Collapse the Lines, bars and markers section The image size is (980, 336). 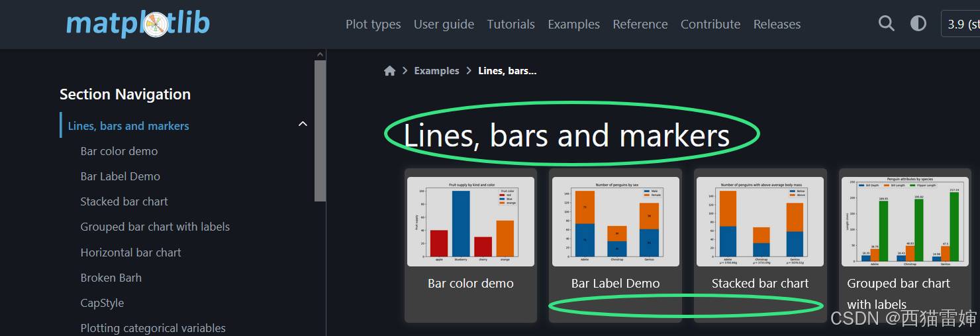click(x=303, y=124)
